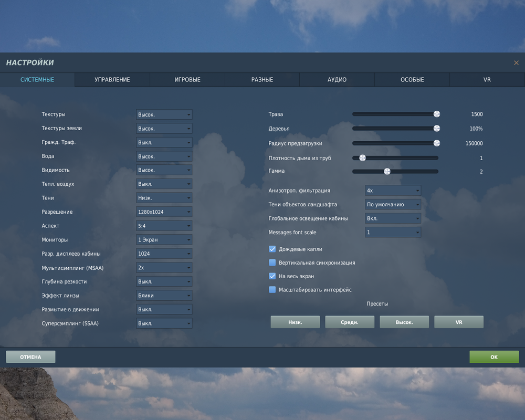Open the Messages font scale dropdown
This screenshot has width=525, height=420.
[393, 233]
